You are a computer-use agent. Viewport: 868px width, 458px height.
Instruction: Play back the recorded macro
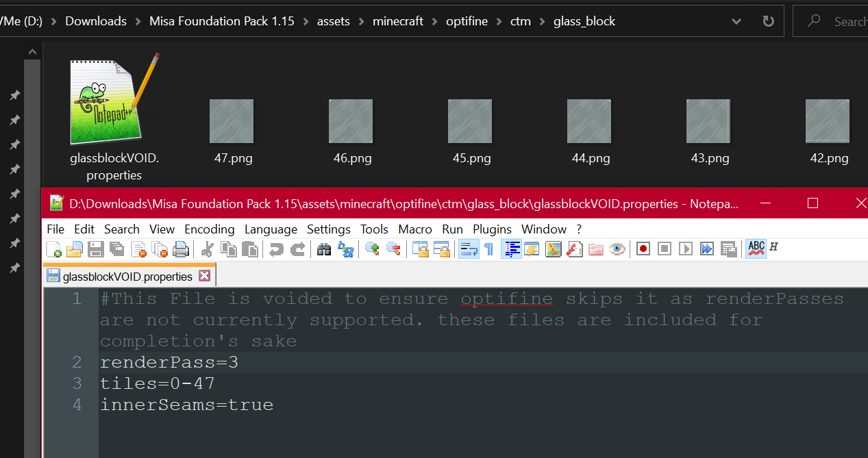pyautogui.click(x=685, y=249)
